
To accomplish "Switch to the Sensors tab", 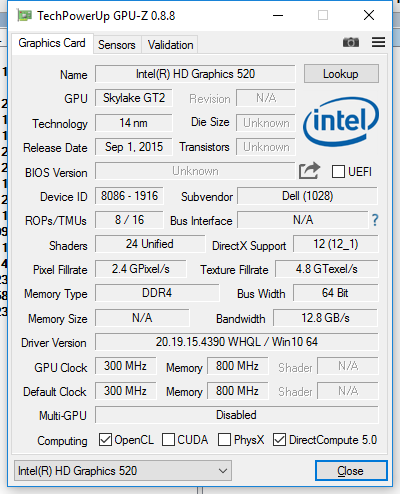I will click(x=117, y=45).
